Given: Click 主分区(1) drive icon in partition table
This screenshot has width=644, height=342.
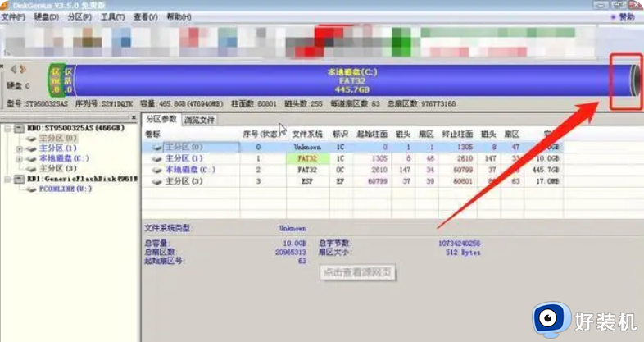Looking at the screenshot, I should pyautogui.click(x=156, y=158).
